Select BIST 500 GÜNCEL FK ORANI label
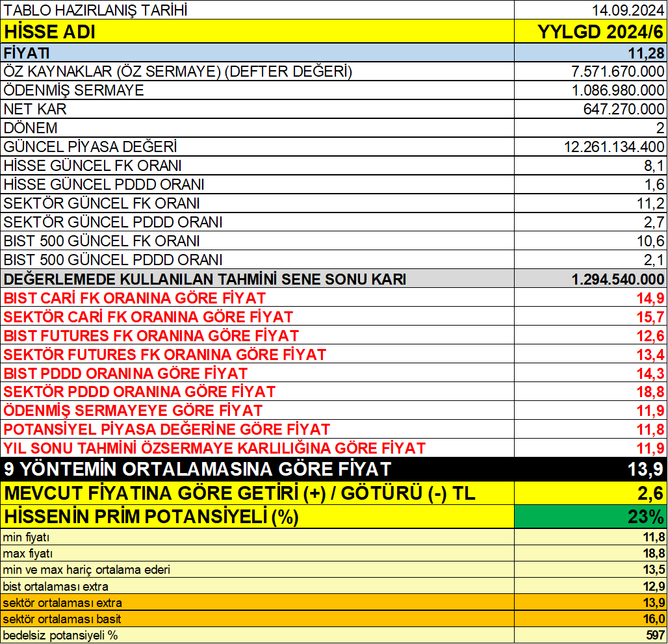 coord(101,241)
